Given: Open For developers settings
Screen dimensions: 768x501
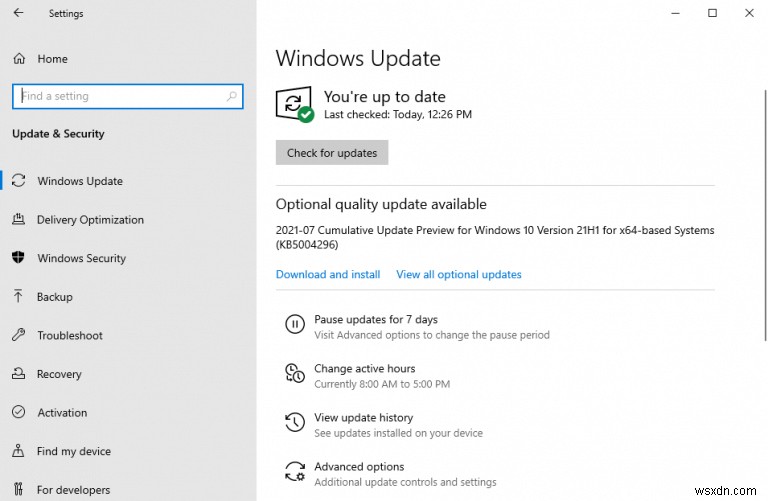Looking at the screenshot, I should click(x=73, y=490).
